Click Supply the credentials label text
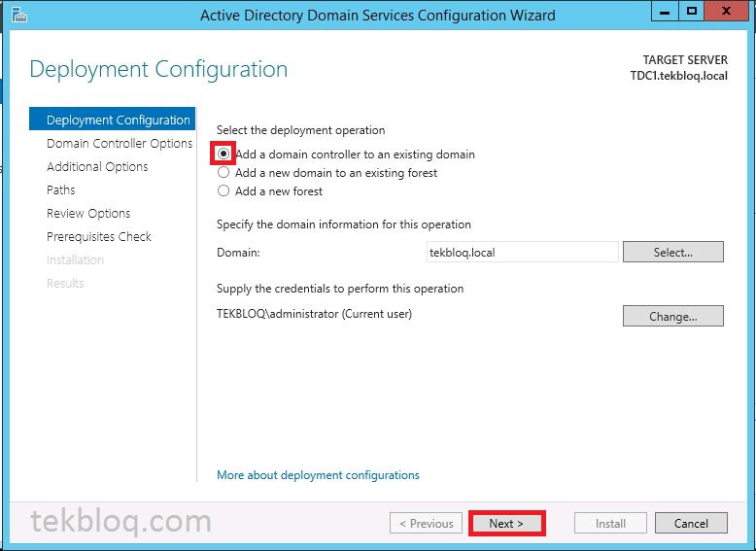756x551 pixels. 340,289
